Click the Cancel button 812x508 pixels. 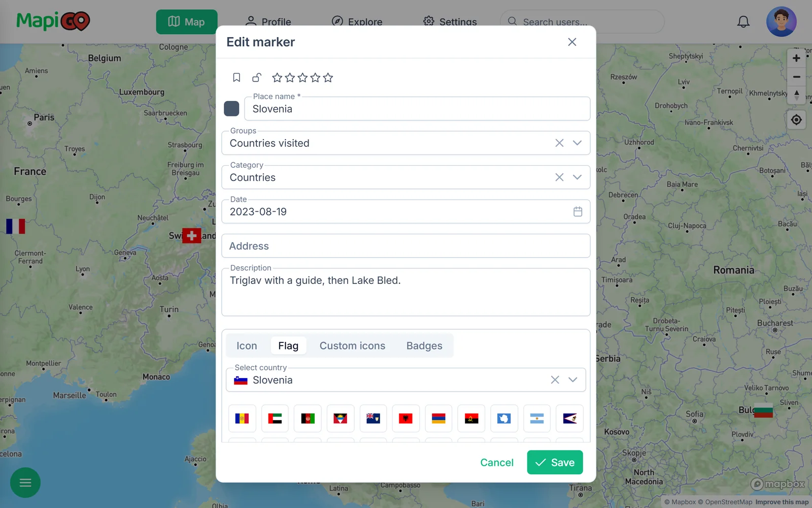[x=497, y=462]
